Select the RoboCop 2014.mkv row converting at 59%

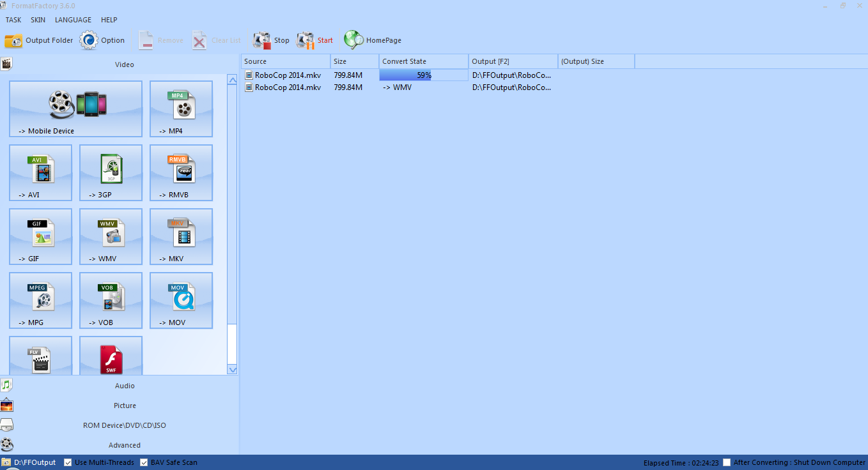[x=398, y=75]
